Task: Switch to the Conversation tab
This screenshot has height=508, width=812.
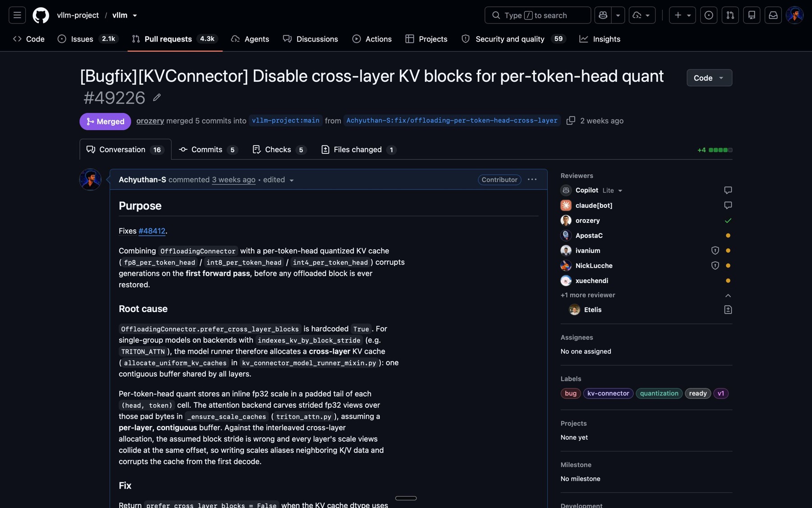Action: point(125,149)
